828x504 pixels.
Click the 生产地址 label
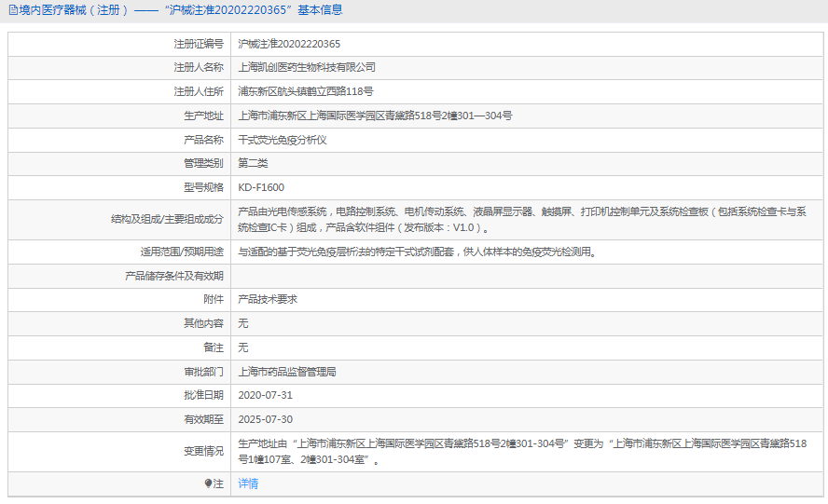[203, 116]
